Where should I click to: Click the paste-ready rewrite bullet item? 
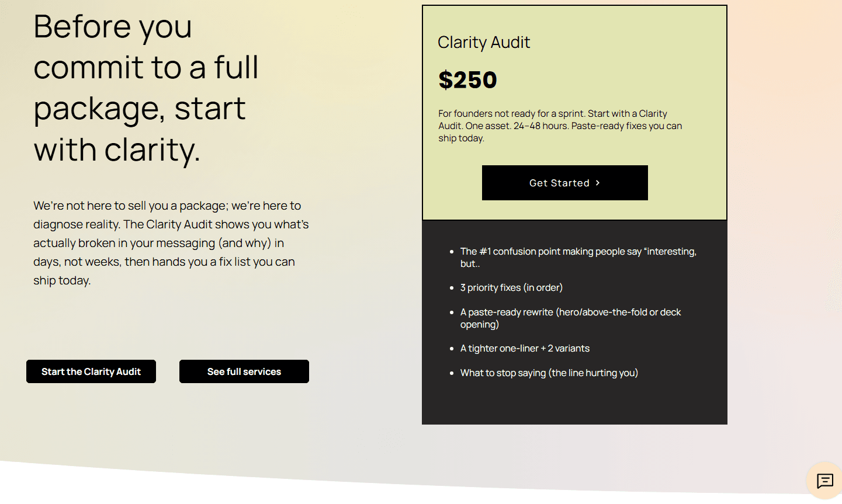point(570,318)
